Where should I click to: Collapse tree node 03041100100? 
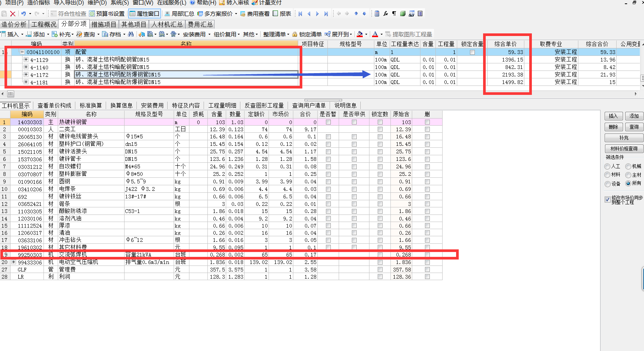pyautogui.click(x=22, y=52)
